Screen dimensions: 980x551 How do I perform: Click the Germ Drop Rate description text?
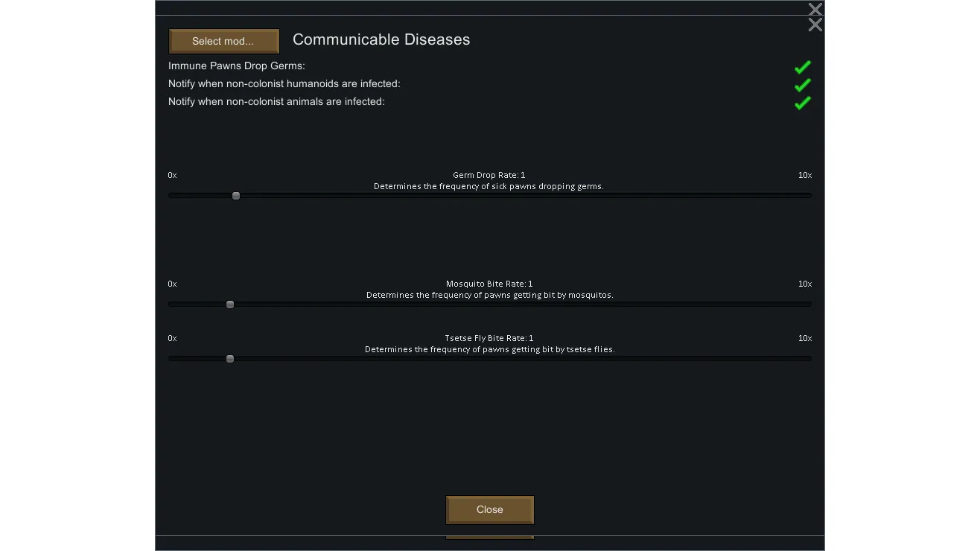point(489,187)
